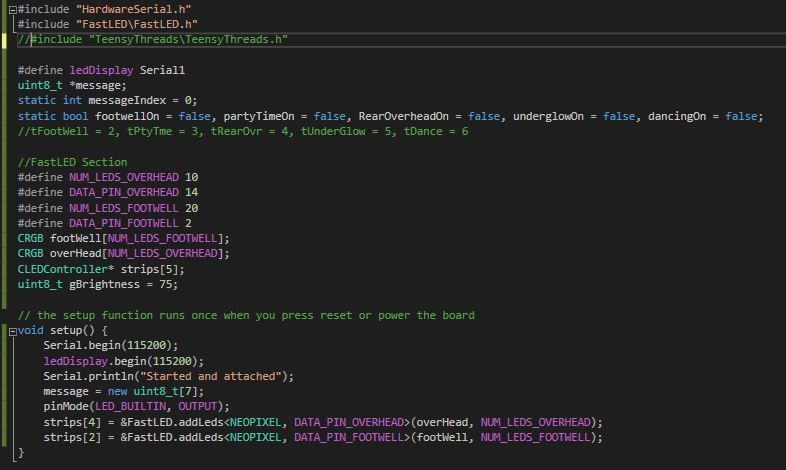786x470 pixels.
Task: Click the commented TeensyThreads include line
Action: tap(152, 40)
